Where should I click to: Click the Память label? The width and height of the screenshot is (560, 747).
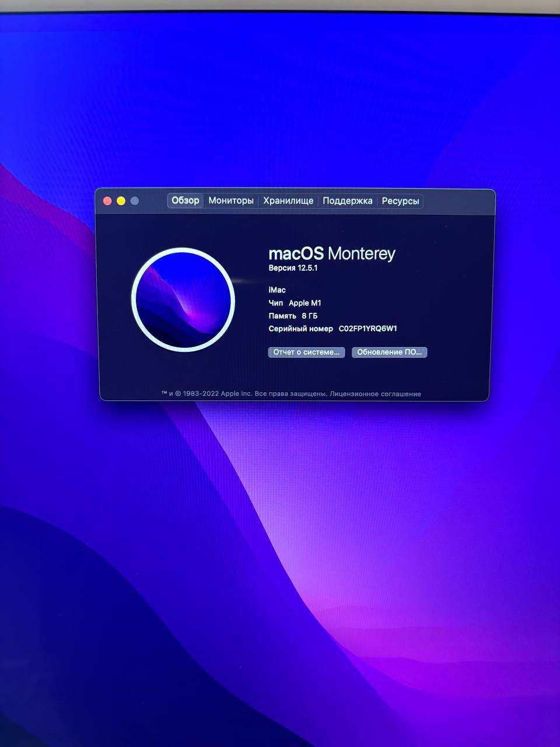[x=282, y=316]
